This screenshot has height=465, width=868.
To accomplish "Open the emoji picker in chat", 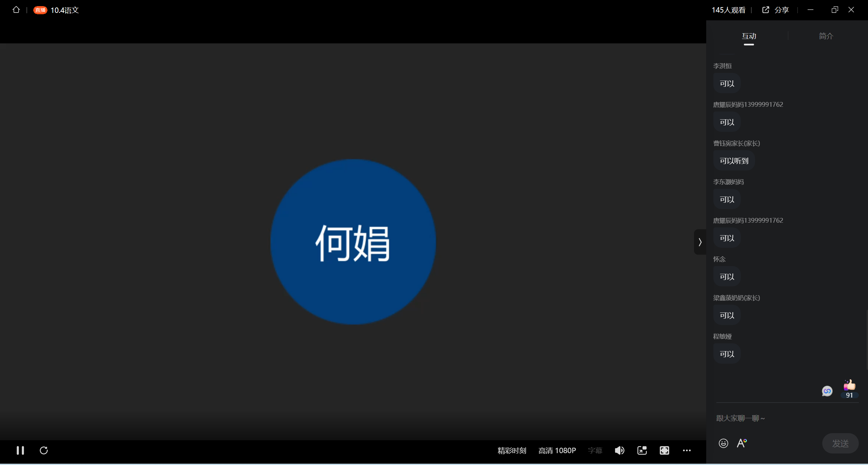I will (x=723, y=443).
